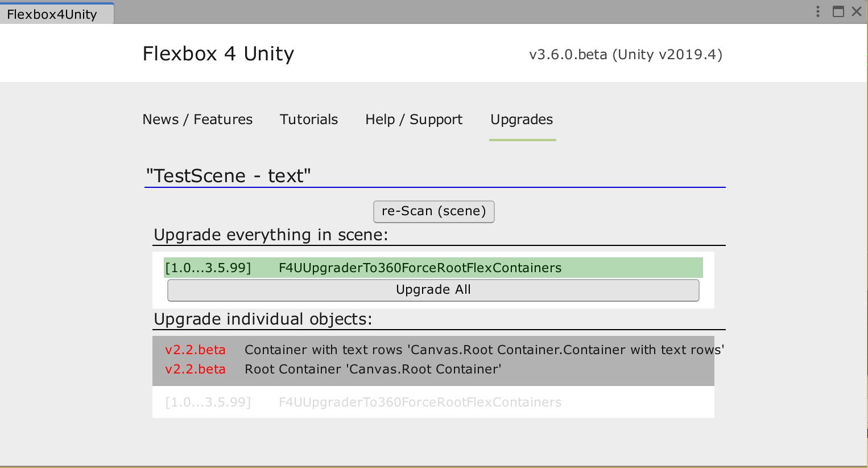Click the Upgrade All button
This screenshot has height=468, width=868.
(433, 290)
